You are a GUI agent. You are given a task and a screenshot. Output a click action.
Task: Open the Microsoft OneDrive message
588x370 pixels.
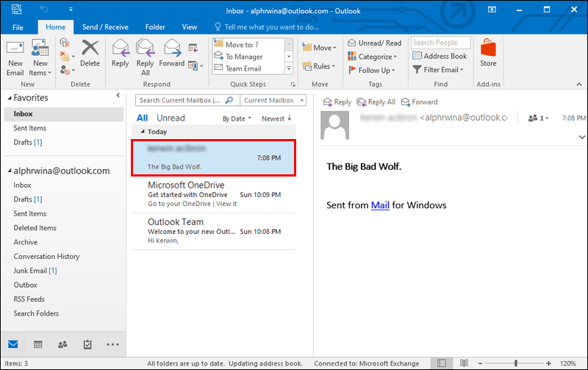coord(213,194)
